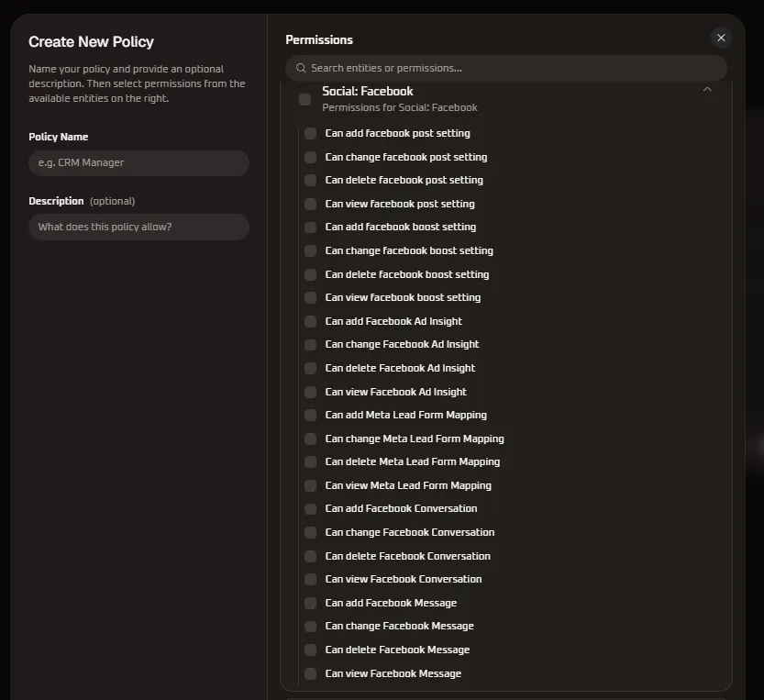Screen dimensions: 764x700
Task: Click the Permissions heading
Action: (319, 40)
